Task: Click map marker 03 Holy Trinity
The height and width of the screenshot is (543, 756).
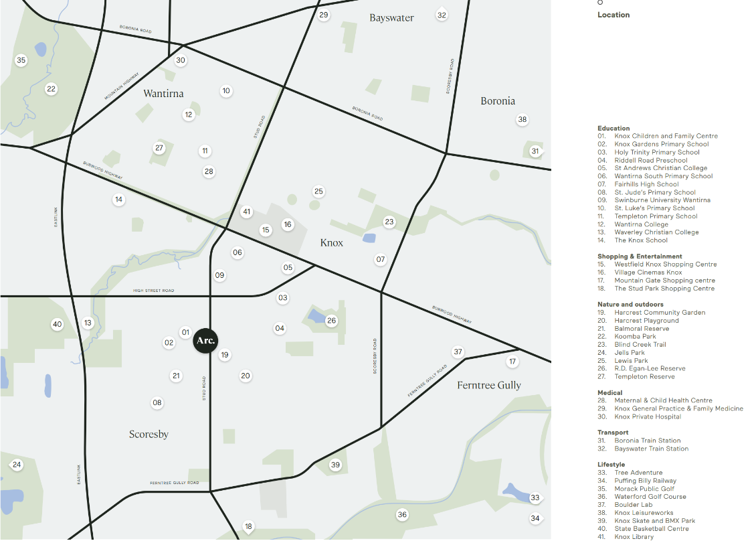Action: point(283,298)
